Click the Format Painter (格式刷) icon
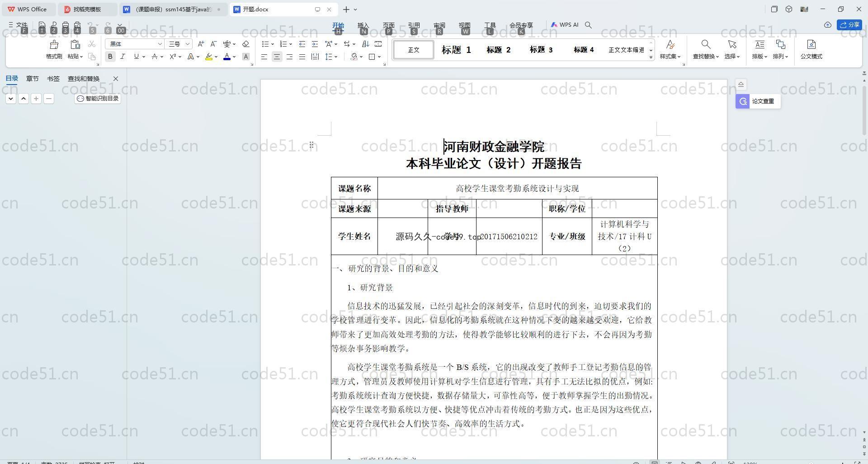Viewport: 868px width, 464px height. (54, 44)
